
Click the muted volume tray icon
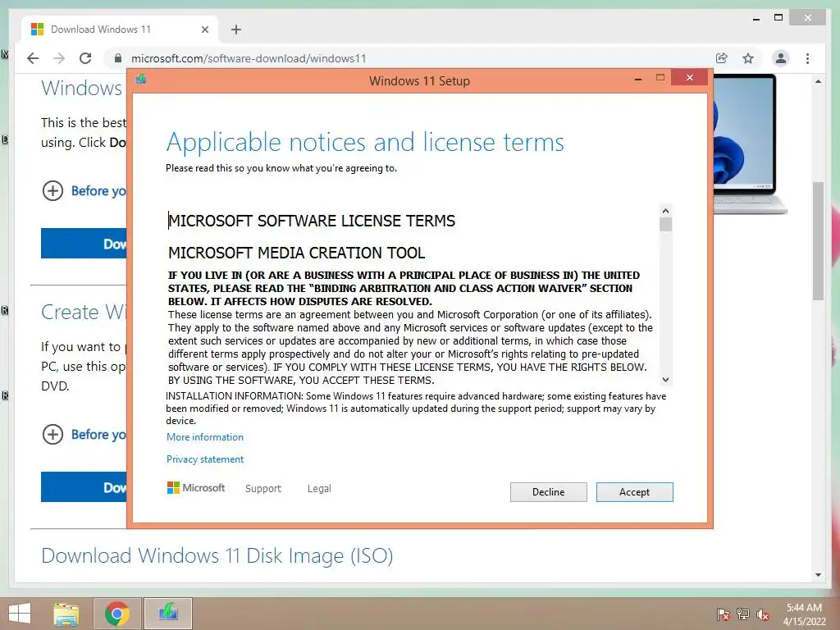(763, 614)
